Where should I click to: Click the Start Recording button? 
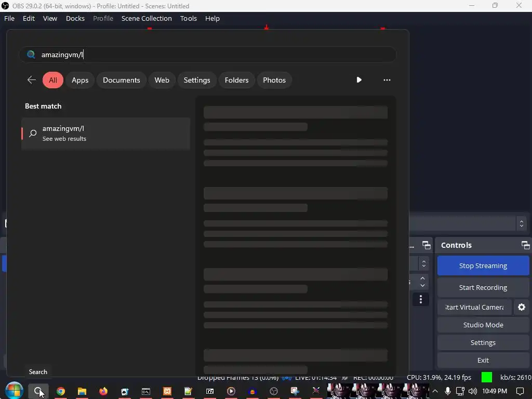coord(483,287)
